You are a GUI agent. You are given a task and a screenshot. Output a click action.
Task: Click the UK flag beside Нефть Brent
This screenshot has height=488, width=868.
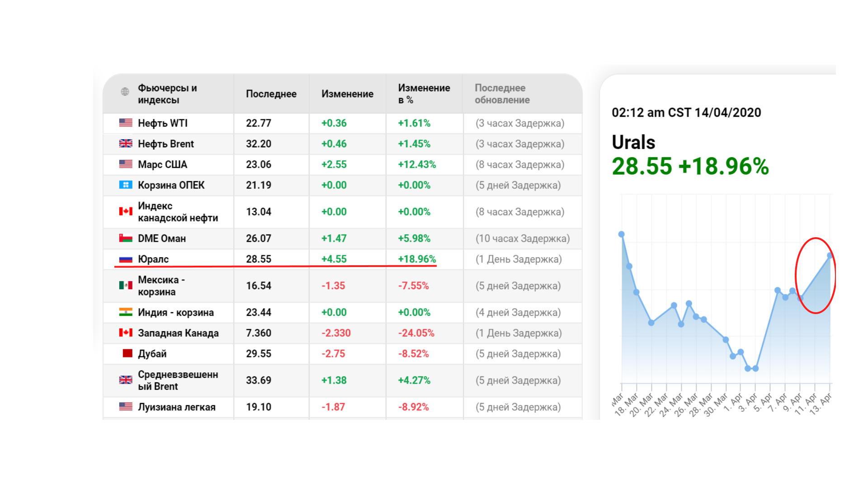(x=126, y=144)
